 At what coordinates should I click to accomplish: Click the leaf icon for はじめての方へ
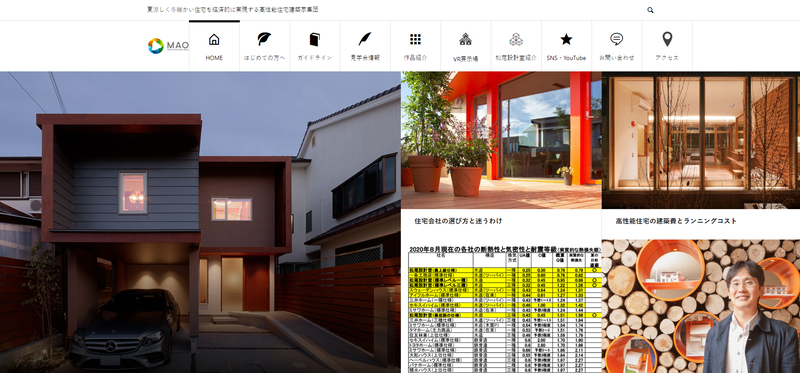264,39
